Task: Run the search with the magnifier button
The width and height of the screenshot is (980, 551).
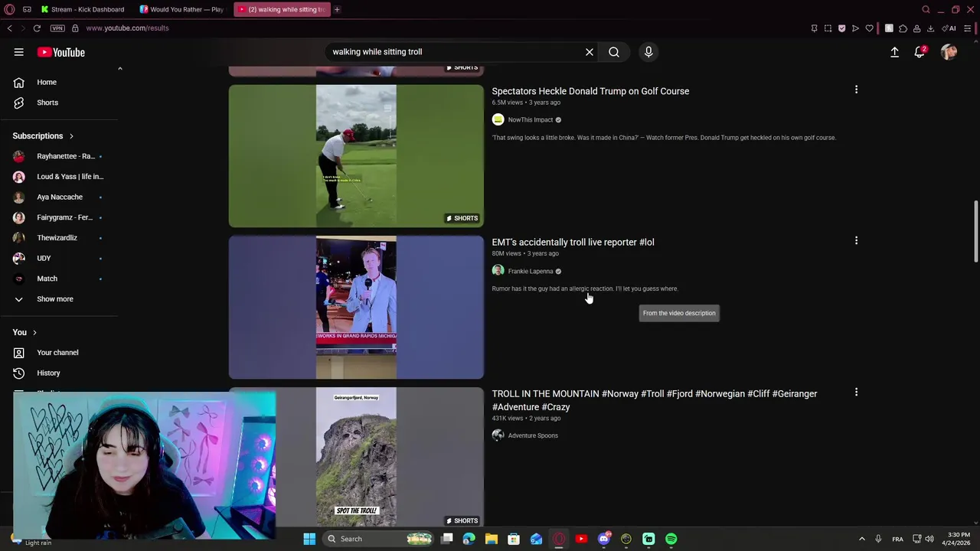Action: point(614,52)
